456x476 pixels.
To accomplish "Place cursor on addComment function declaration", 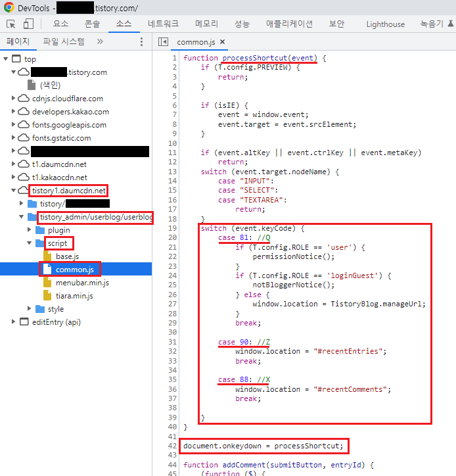I will [x=279, y=465].
